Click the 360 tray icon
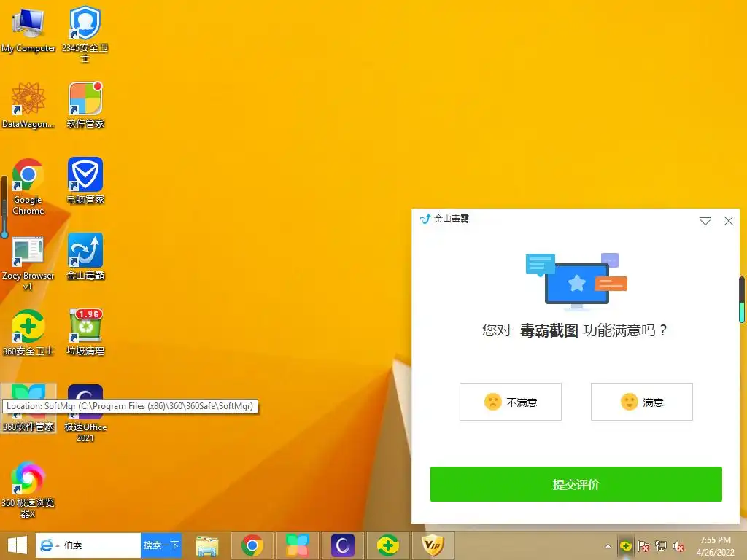The width and height of the screenshot is (747, 560). [625, 546]
